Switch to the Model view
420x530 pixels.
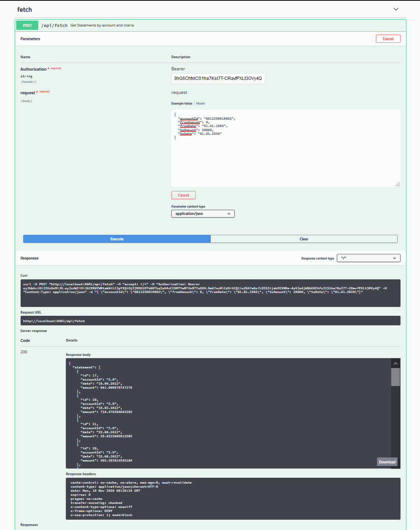pyautogui.click(x=200, y=103)
